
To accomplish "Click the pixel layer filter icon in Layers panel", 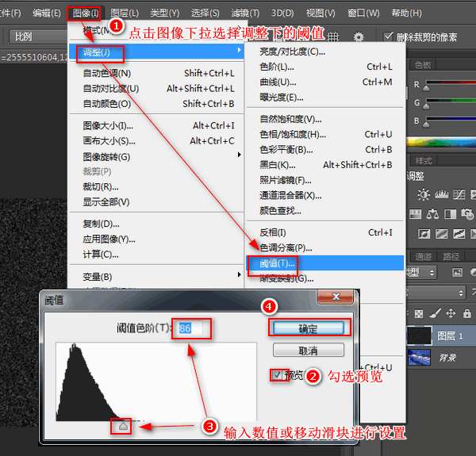I will [457, 272].
